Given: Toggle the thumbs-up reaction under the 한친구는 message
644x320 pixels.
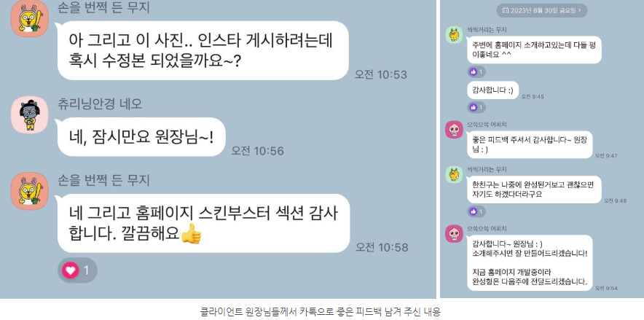Looking at the screenshot, I should (476, 211).
